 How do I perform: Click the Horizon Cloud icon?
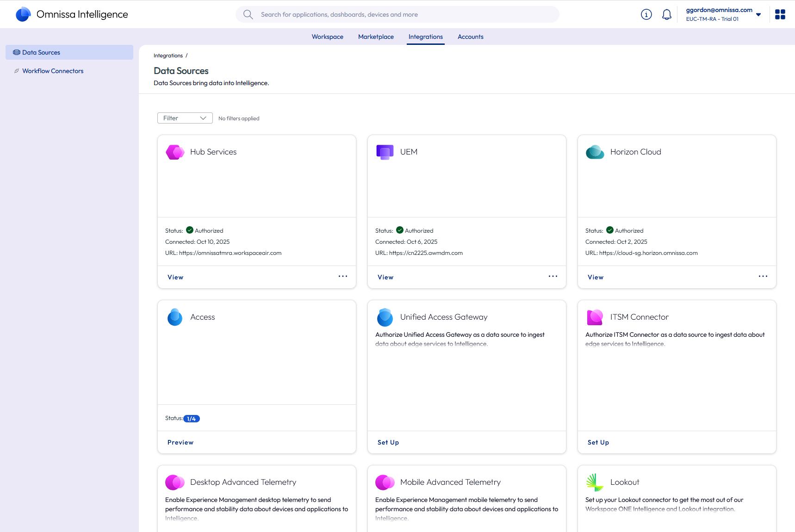(595, 152)
